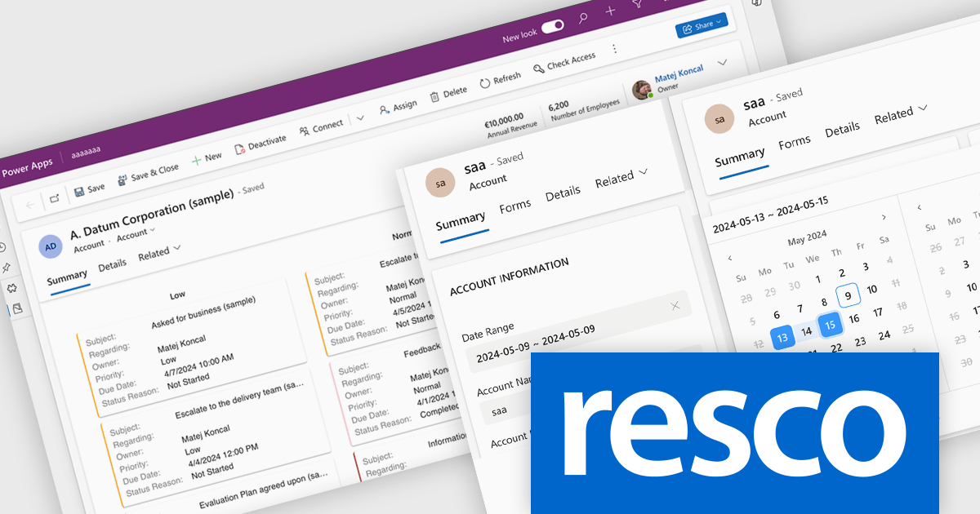Open the Matej Koncal owner link
This screenshot has height=514, width=980.
(x=679, y=75)
